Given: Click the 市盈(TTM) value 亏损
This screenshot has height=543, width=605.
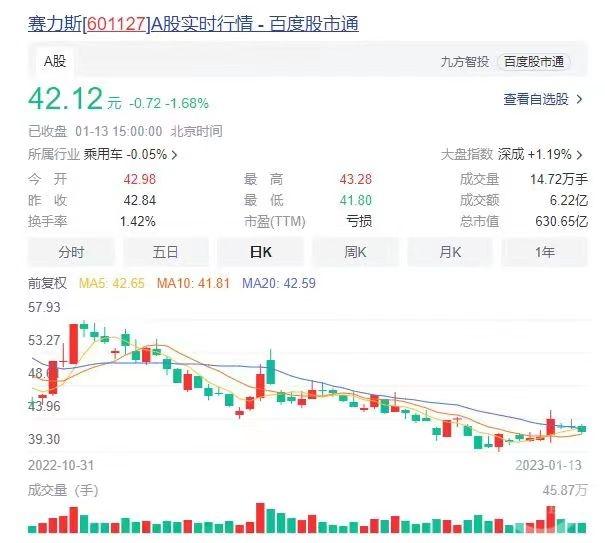Looking at the screenshot, I should click(359, 222).
